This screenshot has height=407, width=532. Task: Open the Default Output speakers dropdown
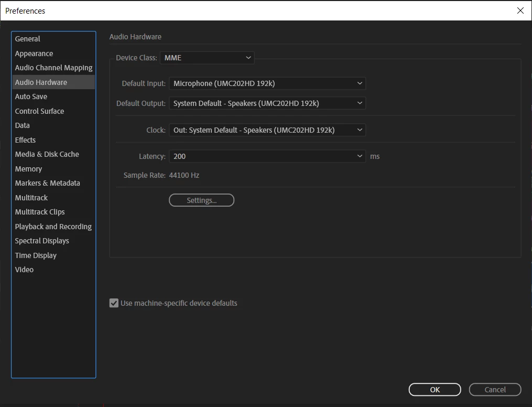point(267,103)
